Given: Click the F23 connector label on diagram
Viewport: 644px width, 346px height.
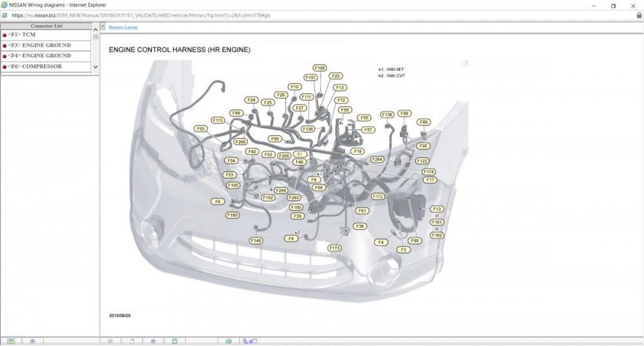Looking at the screenshot, I should click(x=336, y=76).
